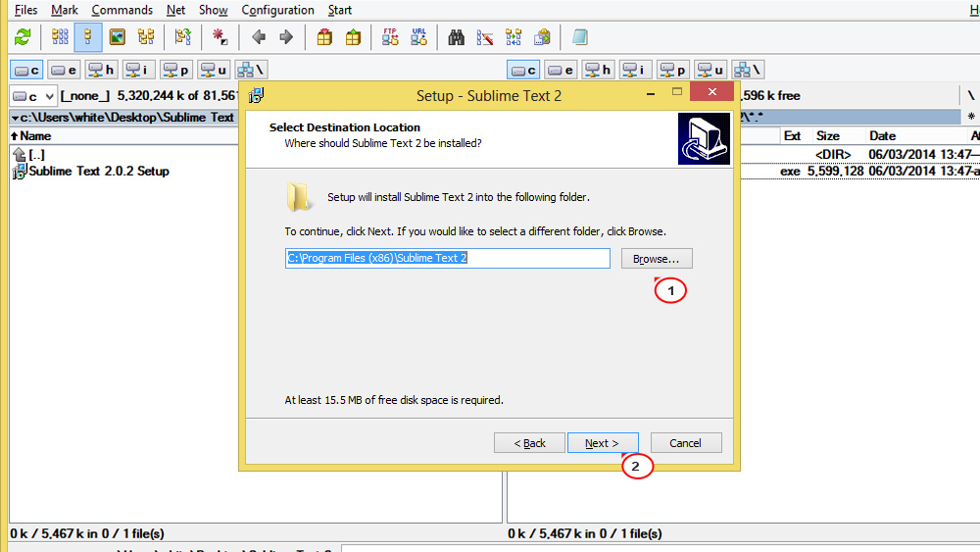Open the URL new FTP connection icon
Viewport: 980px width, 552px height.
[418, 37]
